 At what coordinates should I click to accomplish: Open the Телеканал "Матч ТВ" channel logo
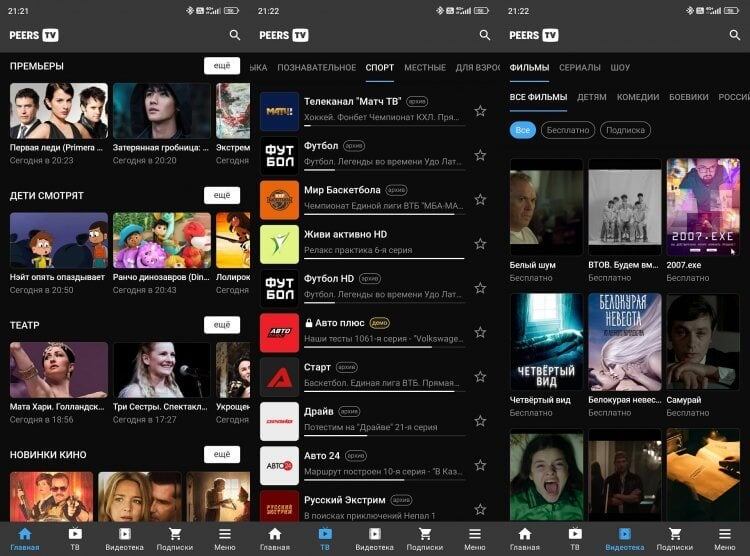(x=279, y=111)
